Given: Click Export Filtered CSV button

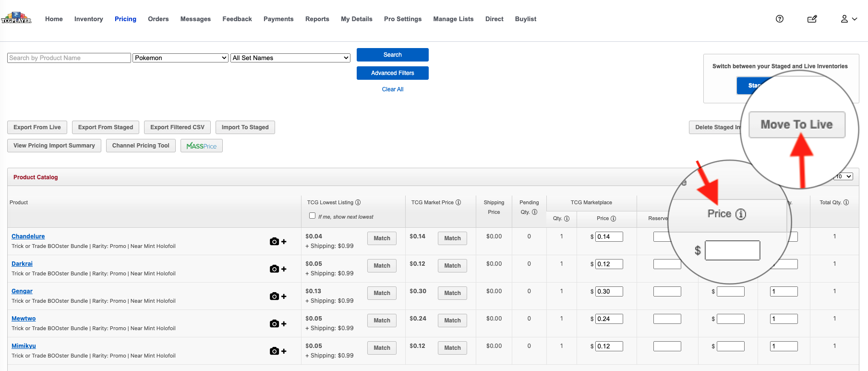Looking at the screenshot, I should [x=177, y=127].
